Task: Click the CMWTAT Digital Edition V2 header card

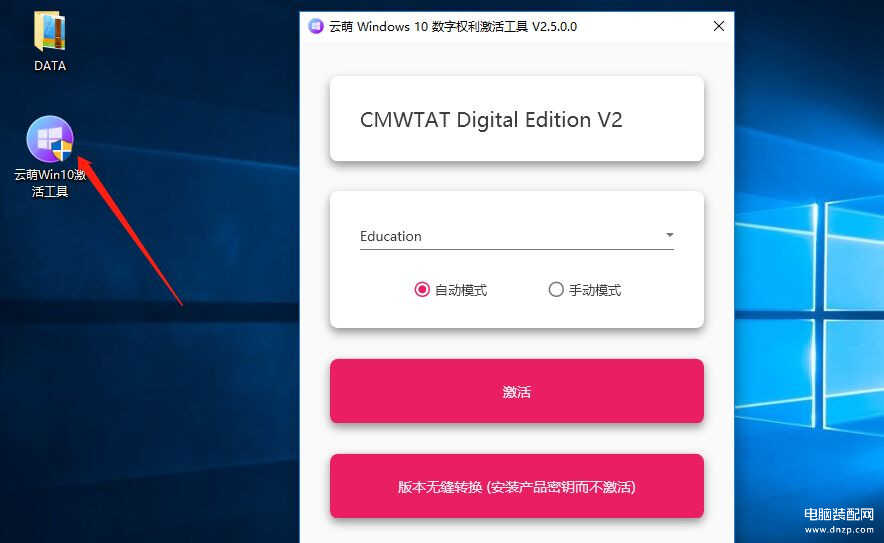Action: 517,119
